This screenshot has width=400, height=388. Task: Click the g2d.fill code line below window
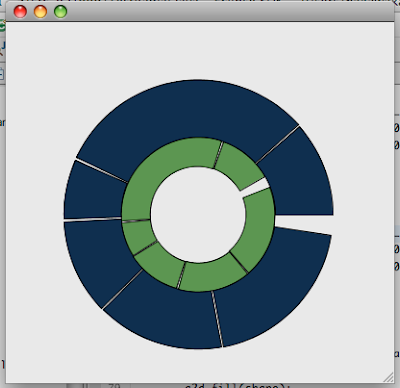[x=237, y=386]
